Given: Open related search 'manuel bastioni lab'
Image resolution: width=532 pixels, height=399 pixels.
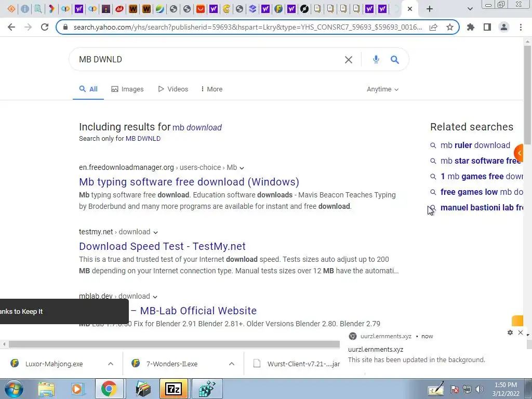Looking at the screenshot, I should 482,208.
